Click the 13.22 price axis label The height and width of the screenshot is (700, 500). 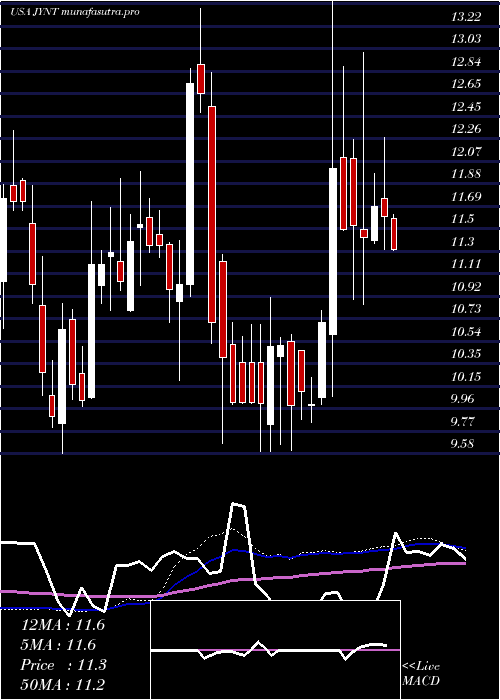click(466, 17)
